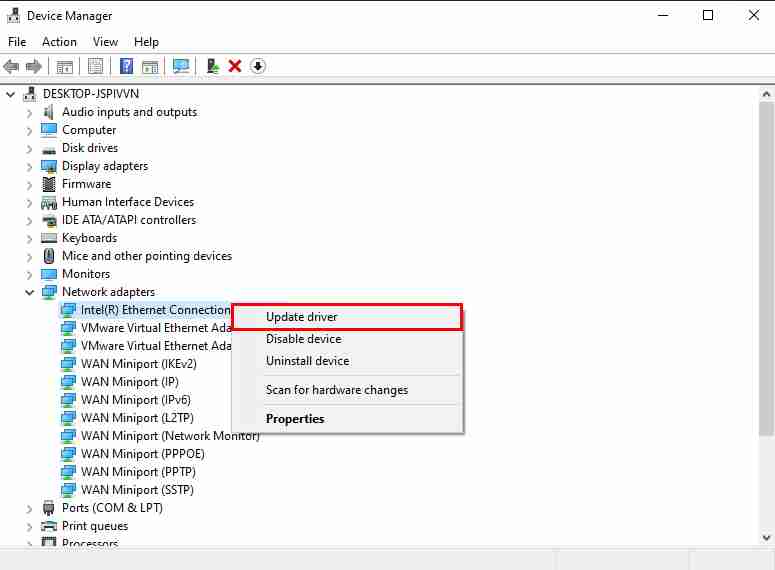Click the DESKTOP-JSPIVVN computer icon
775x570 pixels.
tap(30, 94)
